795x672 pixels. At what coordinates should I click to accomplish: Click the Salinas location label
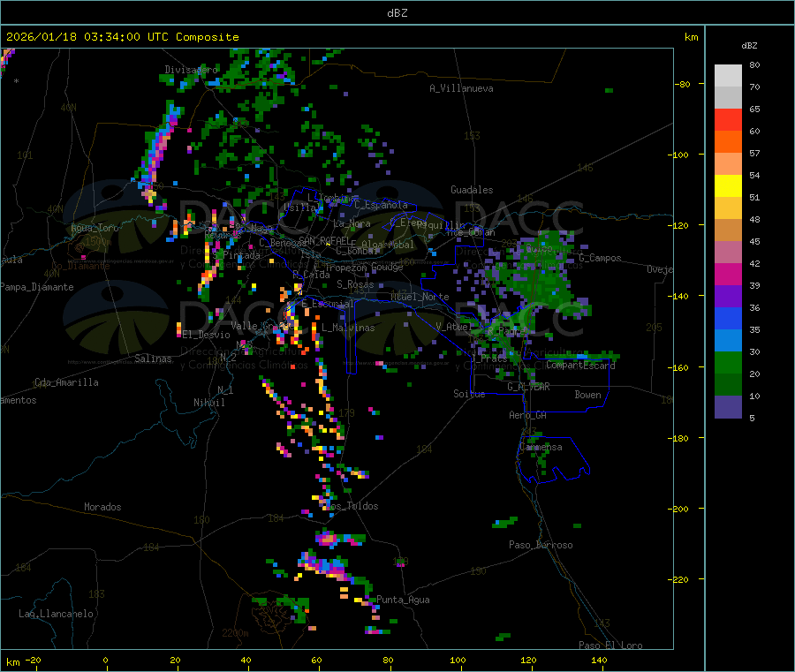153,359
